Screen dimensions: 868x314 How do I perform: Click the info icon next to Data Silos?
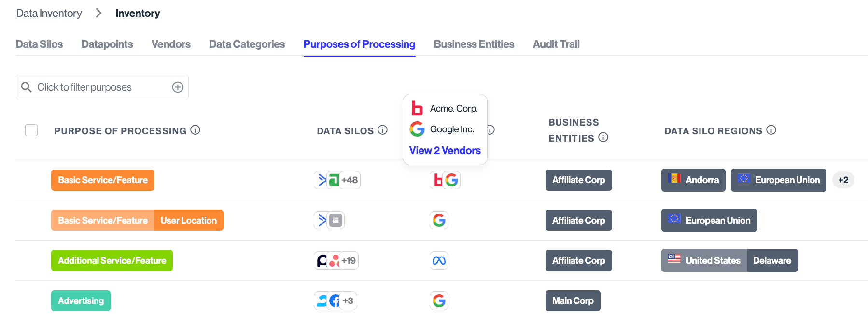pos(383,130)
